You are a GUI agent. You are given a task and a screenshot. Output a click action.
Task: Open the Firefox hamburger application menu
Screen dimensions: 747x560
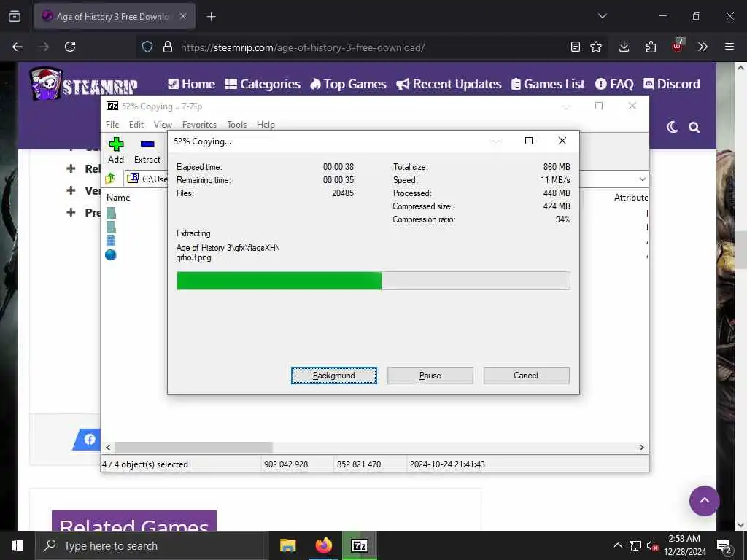[729, 47]
